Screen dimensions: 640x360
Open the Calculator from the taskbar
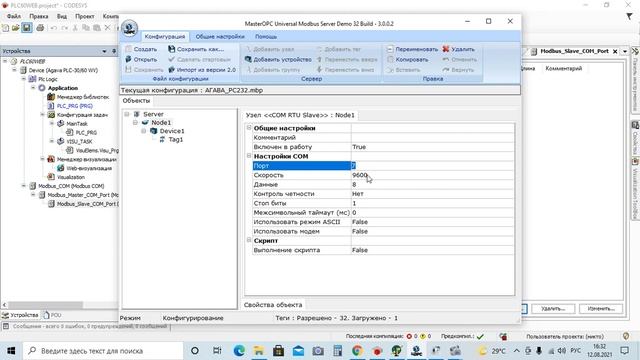[338, 351]
